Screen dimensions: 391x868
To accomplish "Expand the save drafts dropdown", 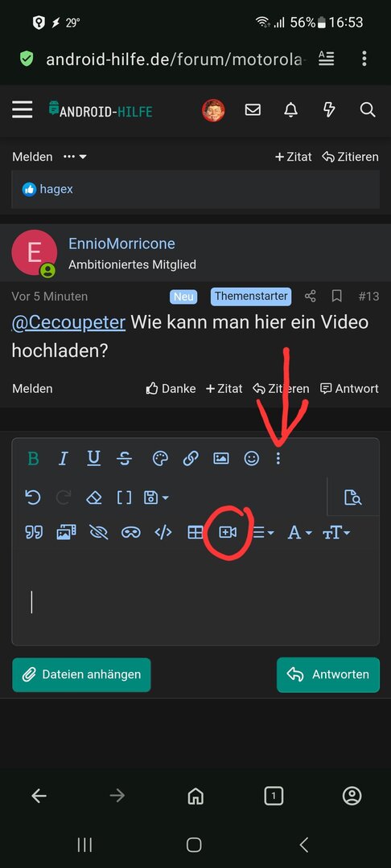I will click(156, 497).
